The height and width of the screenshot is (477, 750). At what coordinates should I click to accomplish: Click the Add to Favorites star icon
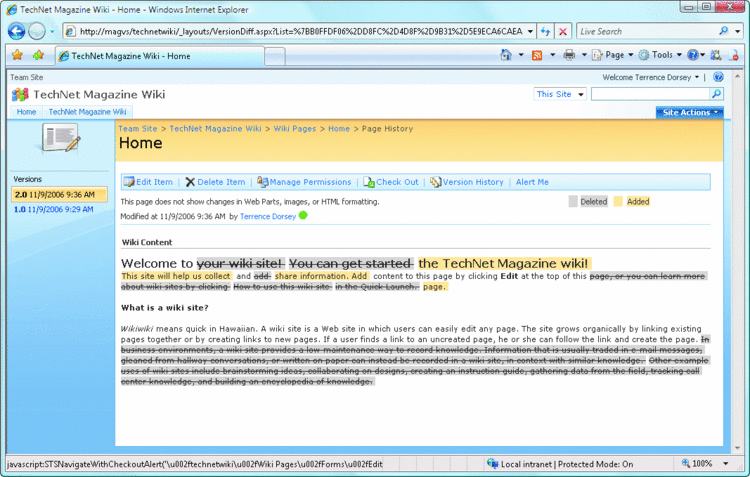click(x=39, y=55)
